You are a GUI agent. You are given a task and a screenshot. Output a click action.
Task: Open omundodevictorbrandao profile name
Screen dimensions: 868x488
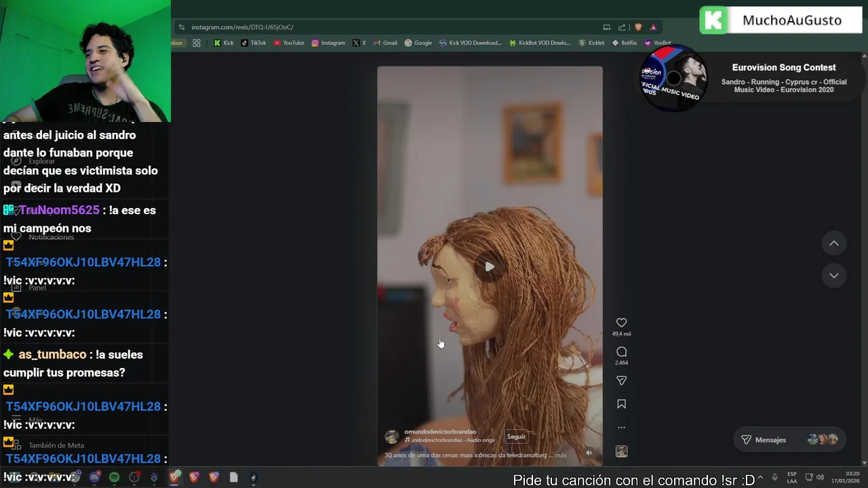440,432
